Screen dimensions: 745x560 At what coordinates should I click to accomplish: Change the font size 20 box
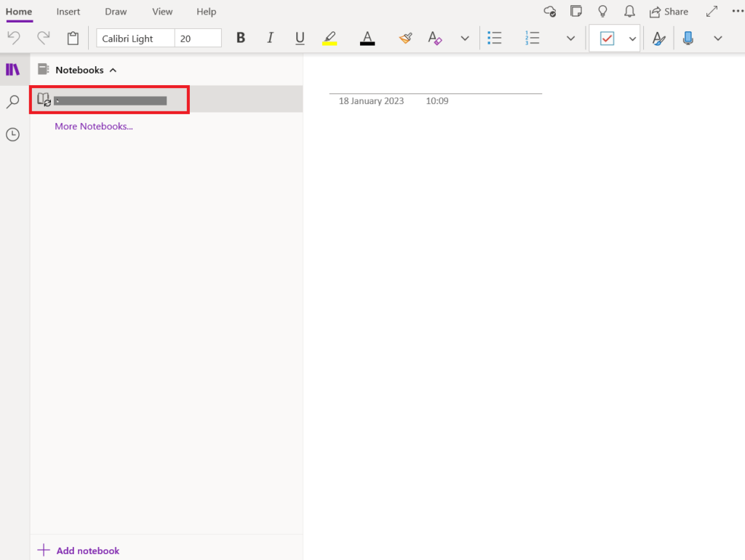coord(198,39)
